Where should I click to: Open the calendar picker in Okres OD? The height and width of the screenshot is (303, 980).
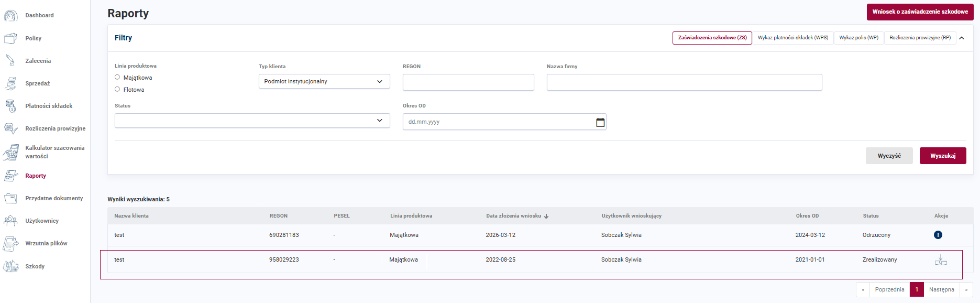pos(600,122)
